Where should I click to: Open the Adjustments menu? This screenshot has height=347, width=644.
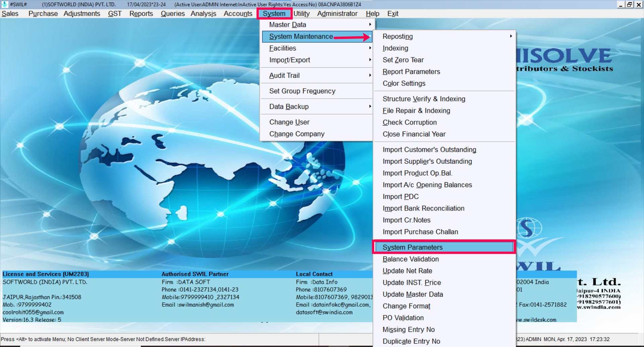pyautogui.click(x=82, y=14)
